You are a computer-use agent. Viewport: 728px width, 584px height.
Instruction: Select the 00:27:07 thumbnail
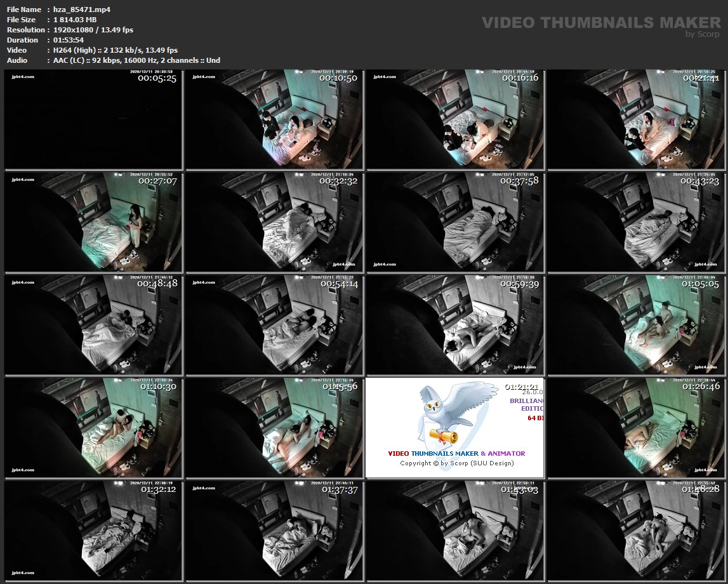click(x=93, y=222)
